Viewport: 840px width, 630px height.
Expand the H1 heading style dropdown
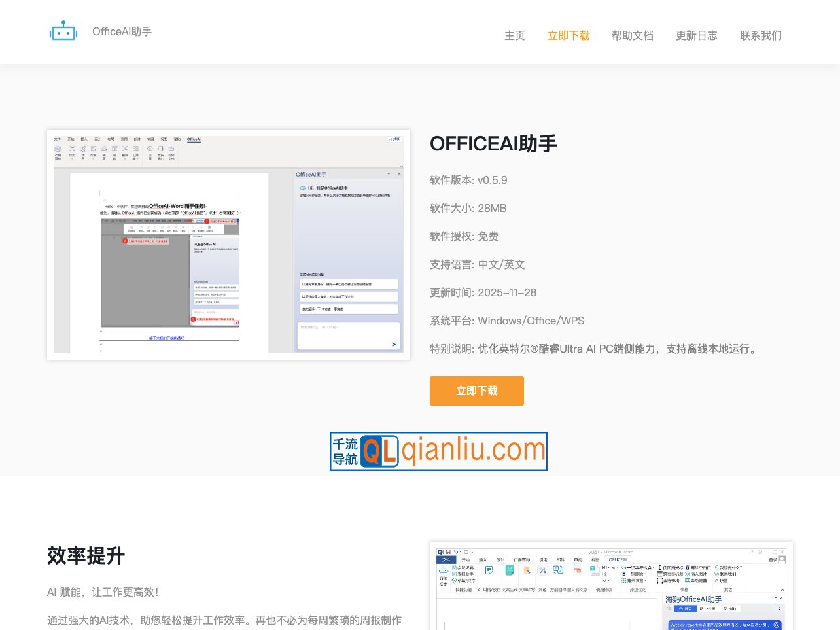(x=606, y=567)
